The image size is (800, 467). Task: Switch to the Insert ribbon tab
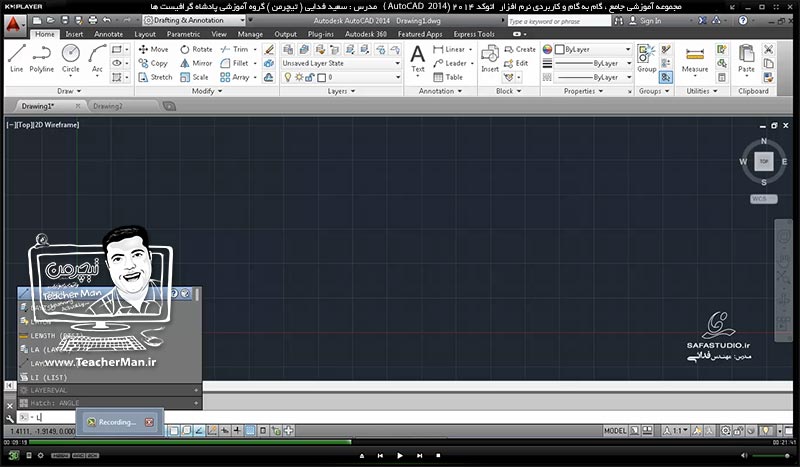(x=74, y=34)
